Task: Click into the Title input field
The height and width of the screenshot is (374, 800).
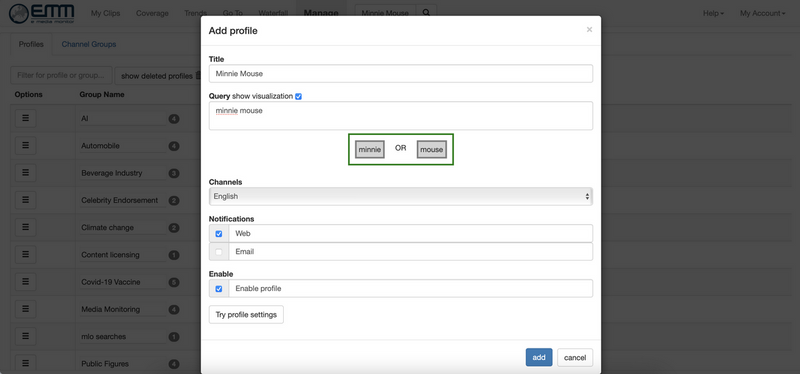Action: [x=401, y=73]
